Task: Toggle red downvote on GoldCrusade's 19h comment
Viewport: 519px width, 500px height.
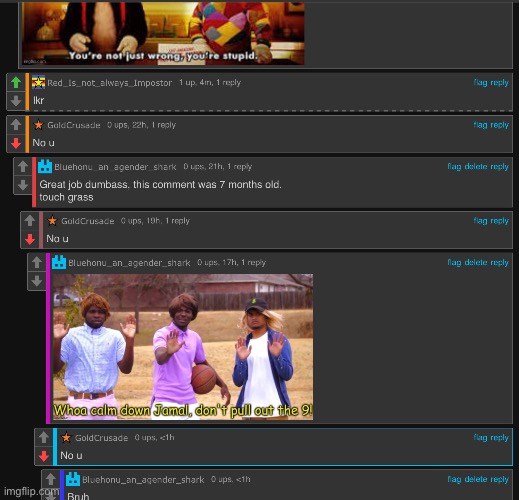Action: pyautogui.click(x=30, y=239)
